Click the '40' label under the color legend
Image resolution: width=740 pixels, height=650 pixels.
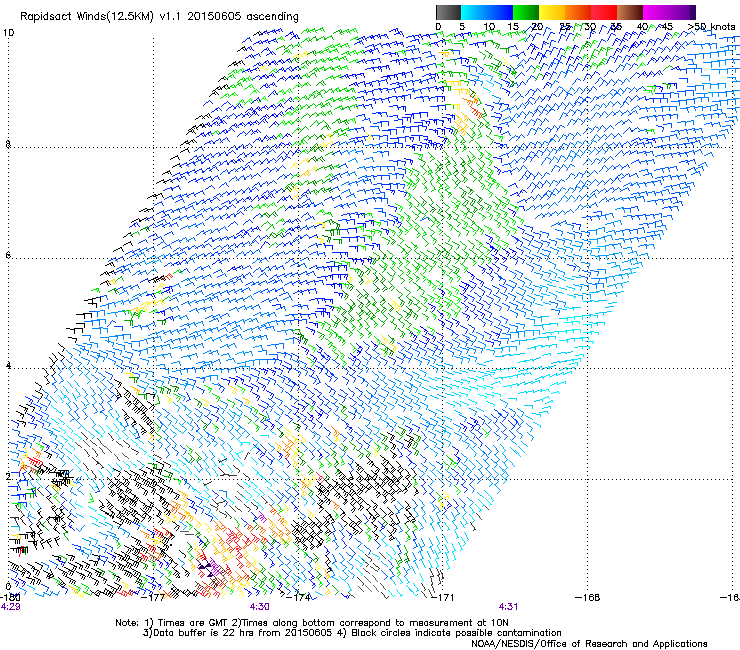(x=642, y=26)
